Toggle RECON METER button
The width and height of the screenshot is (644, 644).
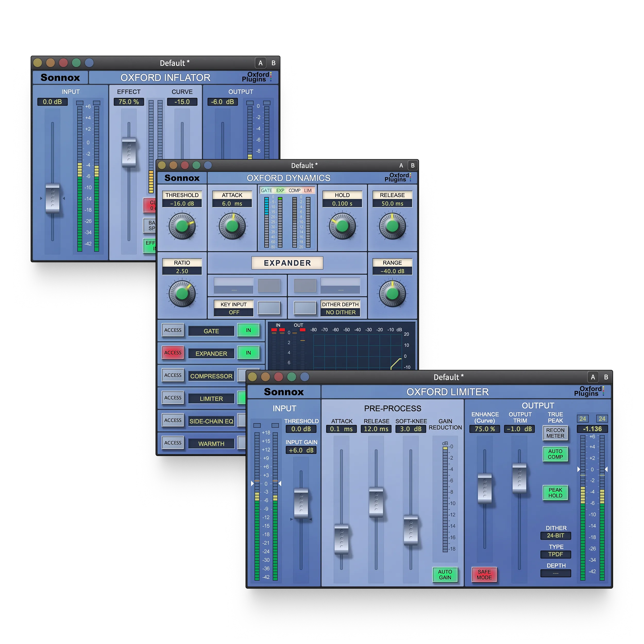[x=555, y=433]
